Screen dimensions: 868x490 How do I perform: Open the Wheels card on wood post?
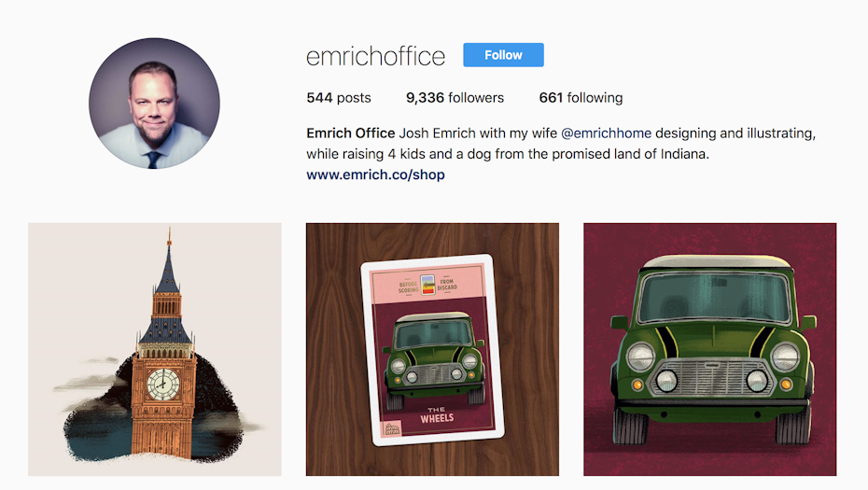pos(432,349)
